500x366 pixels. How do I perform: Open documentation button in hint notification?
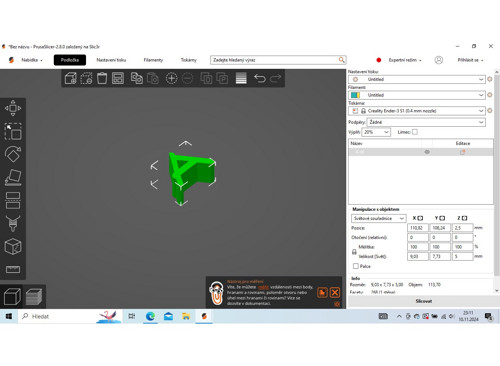(322, 293)
